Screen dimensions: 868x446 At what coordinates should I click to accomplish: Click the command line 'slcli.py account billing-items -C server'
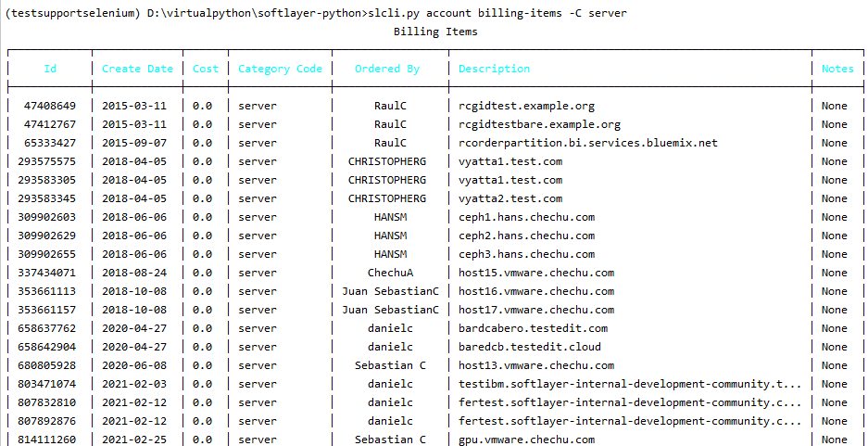[x=497, y=13]
